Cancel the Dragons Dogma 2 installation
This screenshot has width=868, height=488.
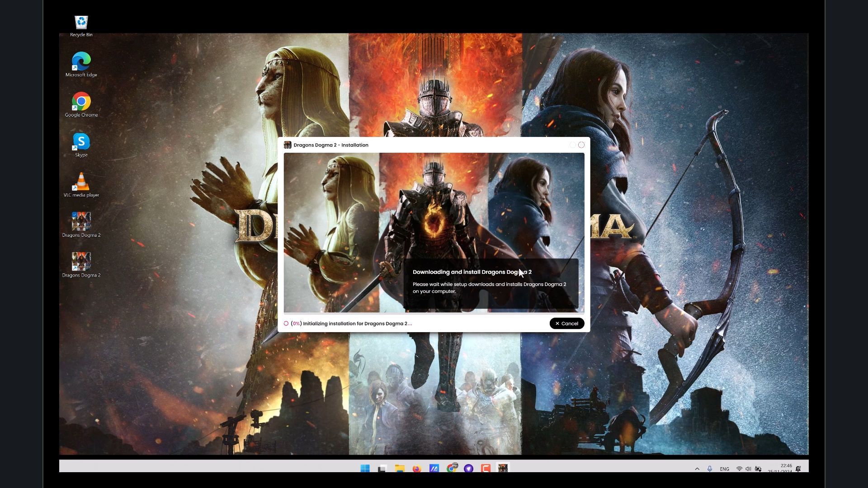[x=566, y=324]
